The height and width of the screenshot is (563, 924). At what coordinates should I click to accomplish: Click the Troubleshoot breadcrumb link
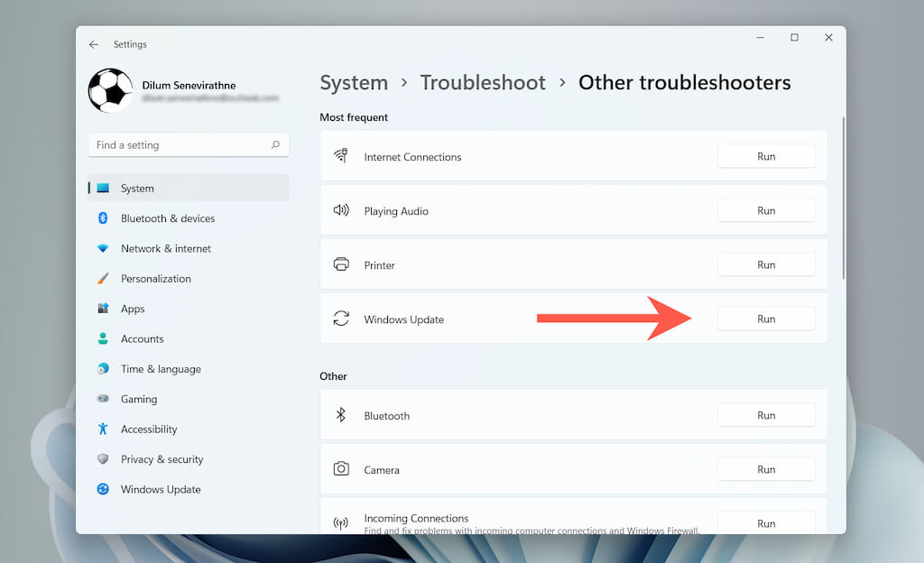pyautogui.click(x=483, y=83)
